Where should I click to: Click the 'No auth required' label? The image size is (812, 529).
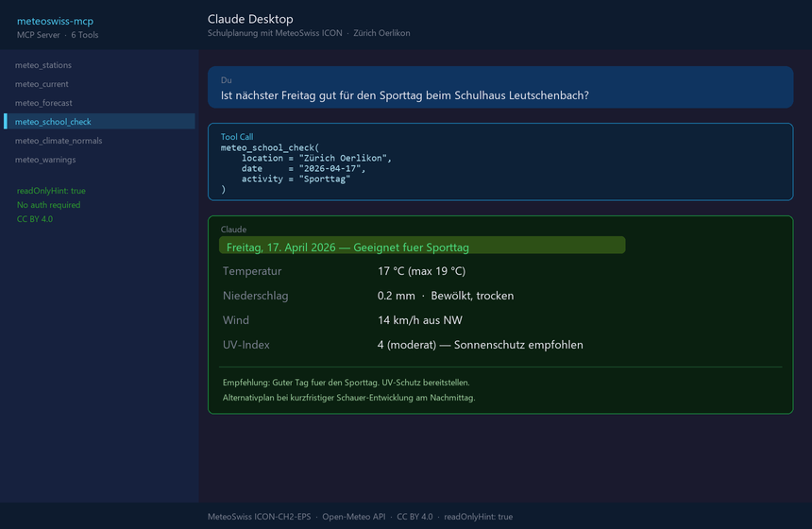click(x=48, y=205)
